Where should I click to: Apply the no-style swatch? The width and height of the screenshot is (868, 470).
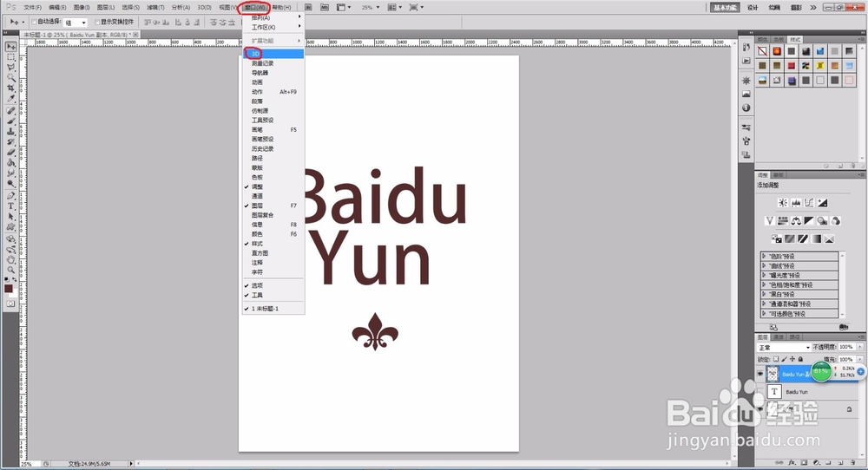(763, 51)
